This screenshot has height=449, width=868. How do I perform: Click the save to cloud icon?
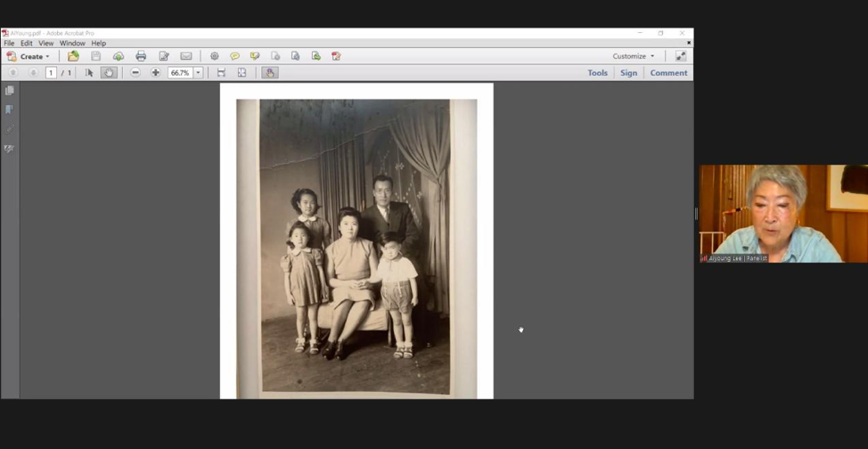click(x=119, y=56)
